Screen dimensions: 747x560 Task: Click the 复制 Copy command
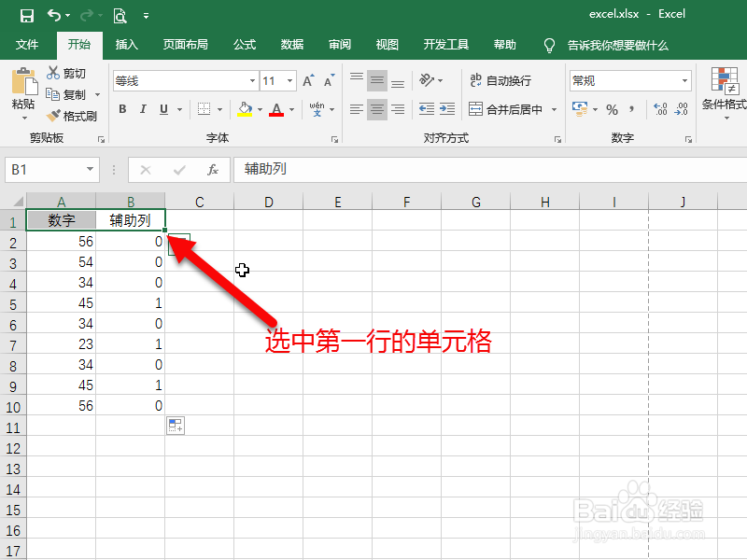68,94
